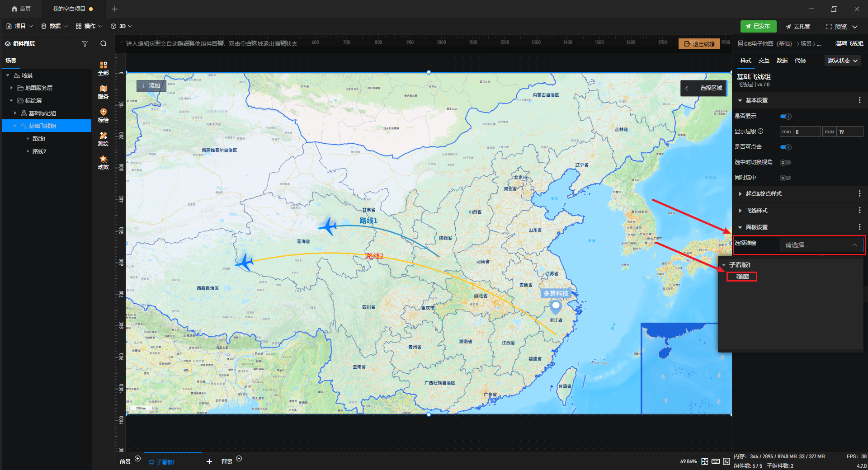This screenshot has height=470, width=868.
Task: Switch to the 交互 tab
Action: 764,61
